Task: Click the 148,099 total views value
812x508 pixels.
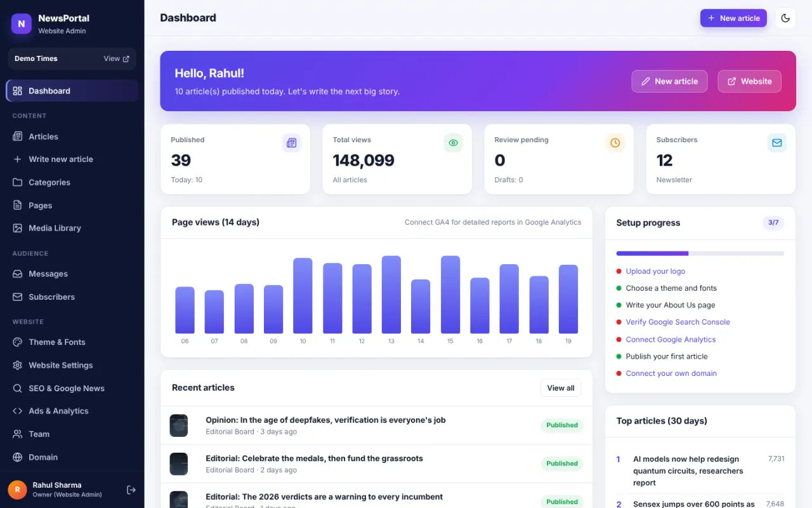Action: (363, 160)
